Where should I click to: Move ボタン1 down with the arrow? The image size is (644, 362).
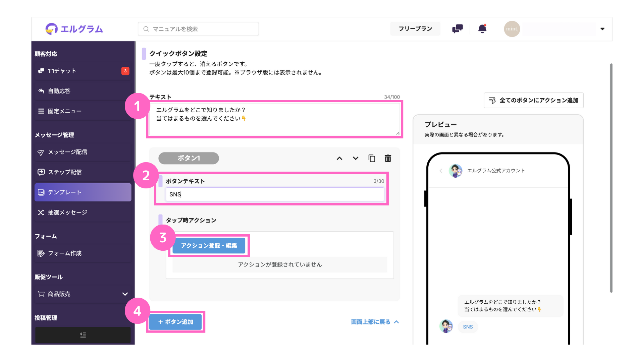point(356,158)
